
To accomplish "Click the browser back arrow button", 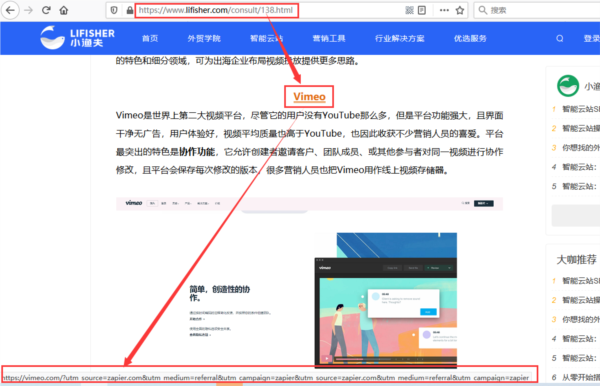I will click(x=10, y=10).
